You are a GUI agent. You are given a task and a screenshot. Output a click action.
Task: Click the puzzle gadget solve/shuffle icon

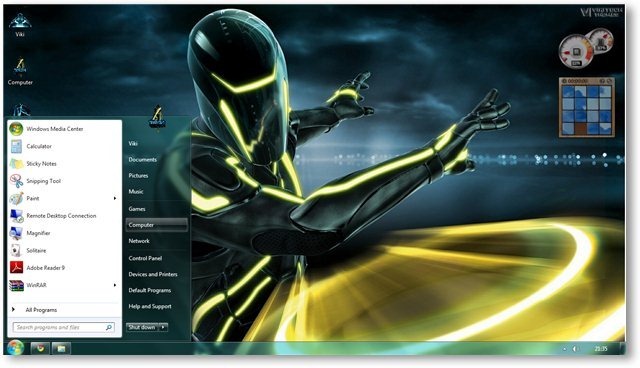click(x=609, y=81)
